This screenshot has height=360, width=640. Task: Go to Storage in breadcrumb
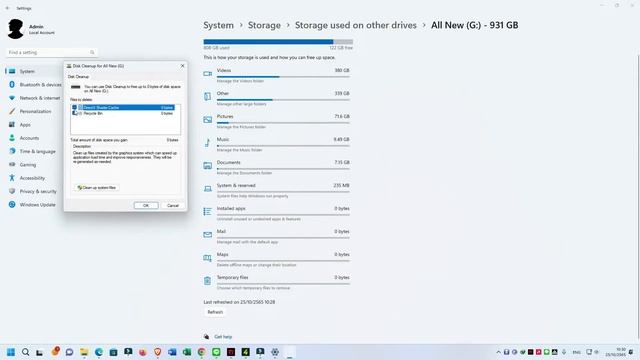coord(264,25)
